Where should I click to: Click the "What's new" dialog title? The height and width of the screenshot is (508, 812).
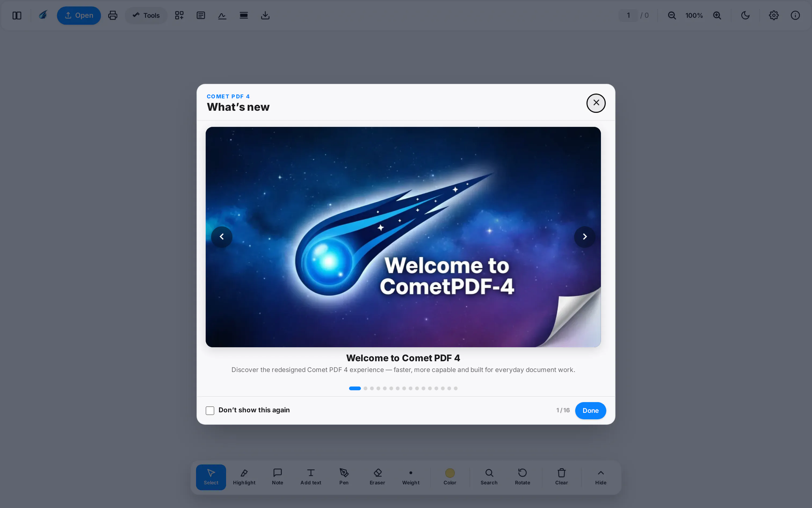pyautogui.click(x=238, y=107)
